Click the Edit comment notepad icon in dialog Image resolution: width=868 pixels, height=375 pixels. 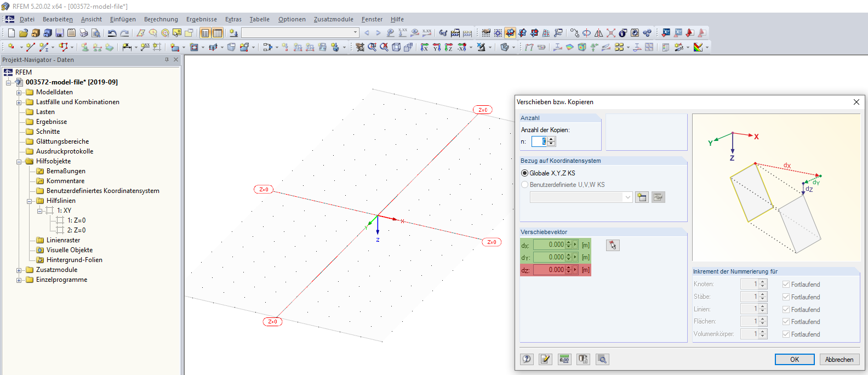545,359
